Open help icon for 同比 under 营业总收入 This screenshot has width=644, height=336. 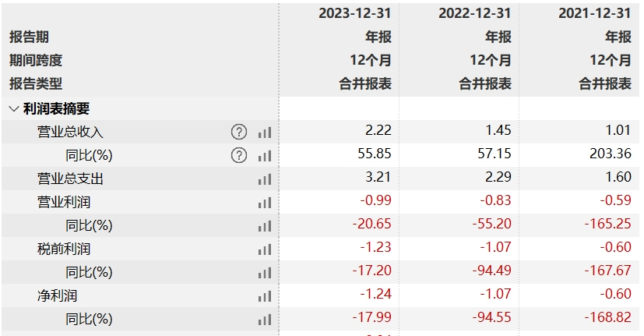(x=238, y=156)
